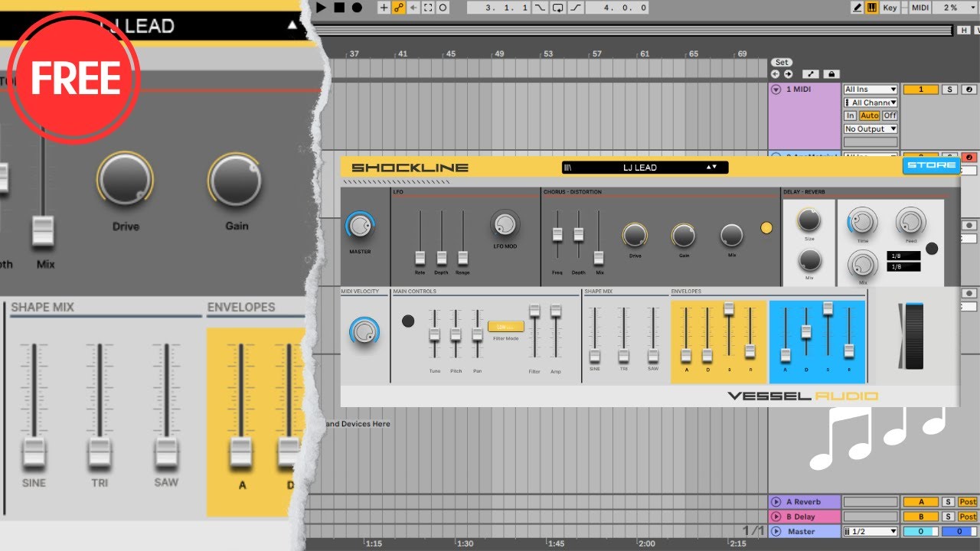
Task: Enable the Arrangement Record button
Action: 357,8
